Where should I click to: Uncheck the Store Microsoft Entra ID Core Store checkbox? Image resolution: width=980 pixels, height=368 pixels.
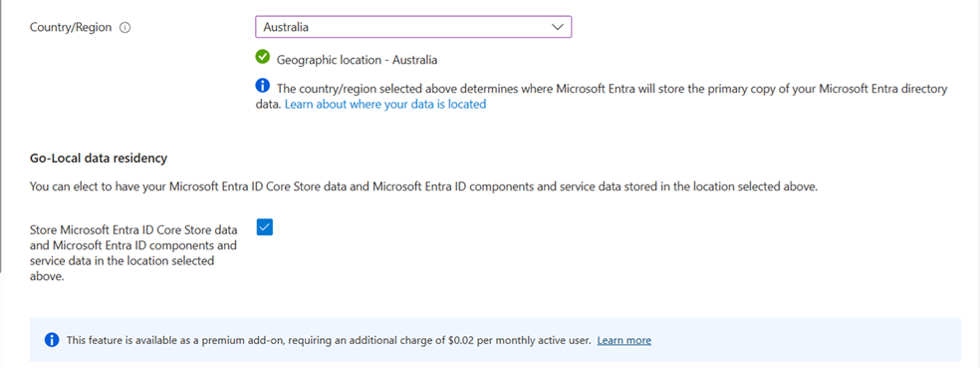coord(264,227)
